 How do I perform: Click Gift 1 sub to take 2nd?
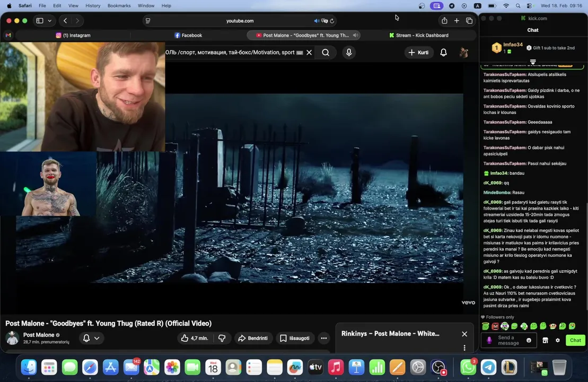pyautogui.click(x=550, y=48)
